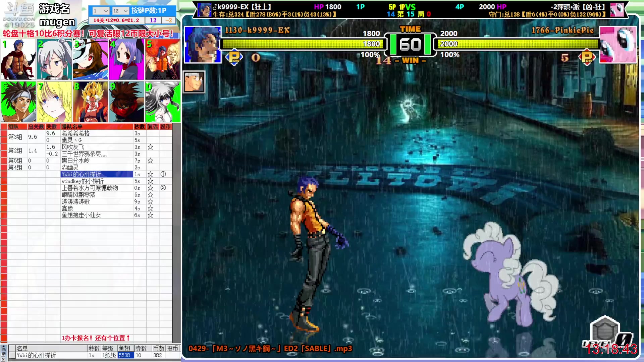Select queue row 涛涛涛涛歌
Viewport: 644px width, 362px height.
(x=97, y=201)
